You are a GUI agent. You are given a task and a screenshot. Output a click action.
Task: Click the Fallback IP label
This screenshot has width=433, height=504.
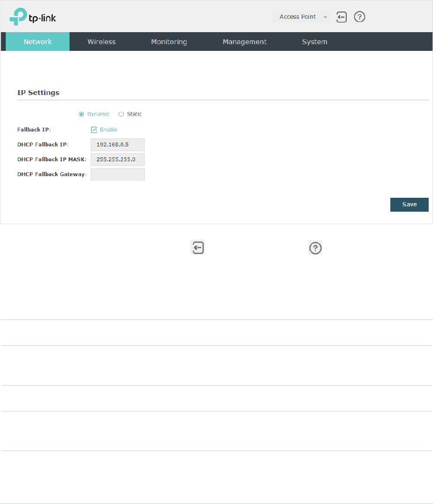(x=34, y=130)
